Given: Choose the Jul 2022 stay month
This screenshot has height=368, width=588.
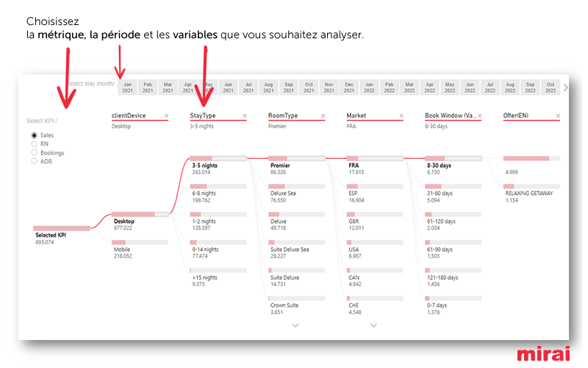Looking at the screenshot, I should [x=490, y=88].
